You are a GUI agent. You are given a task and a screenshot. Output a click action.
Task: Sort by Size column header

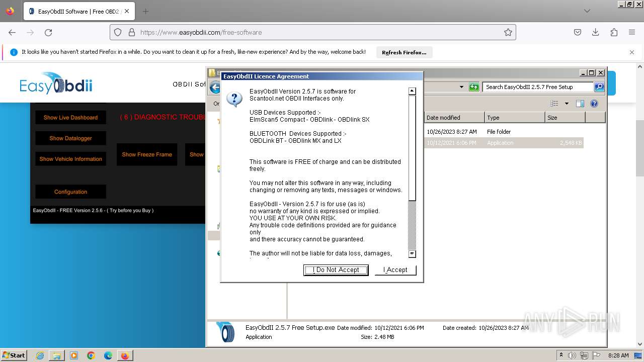[565, 118]
